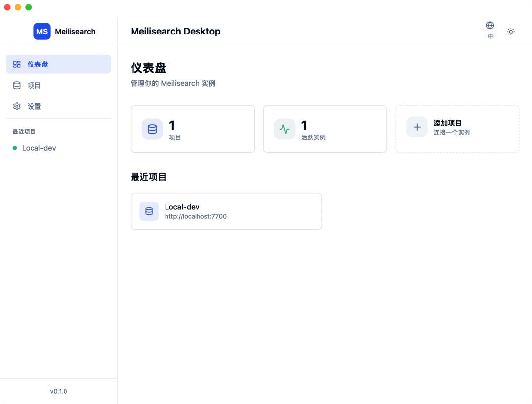Open the Local-dev project card
Image resolution: width=532 pixels, height=404 pixels.
226,211
